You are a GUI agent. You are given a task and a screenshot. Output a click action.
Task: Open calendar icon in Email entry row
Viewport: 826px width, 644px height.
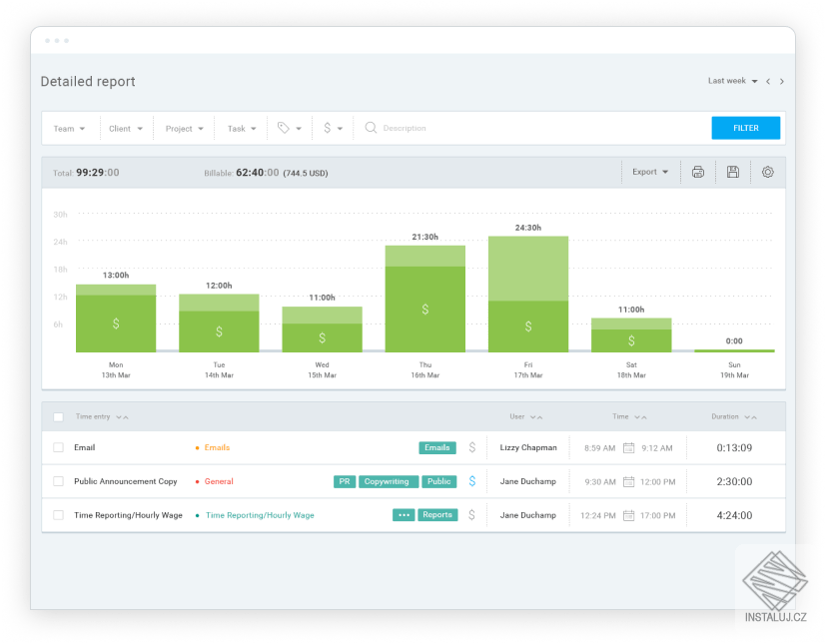(x=628, y=448)
